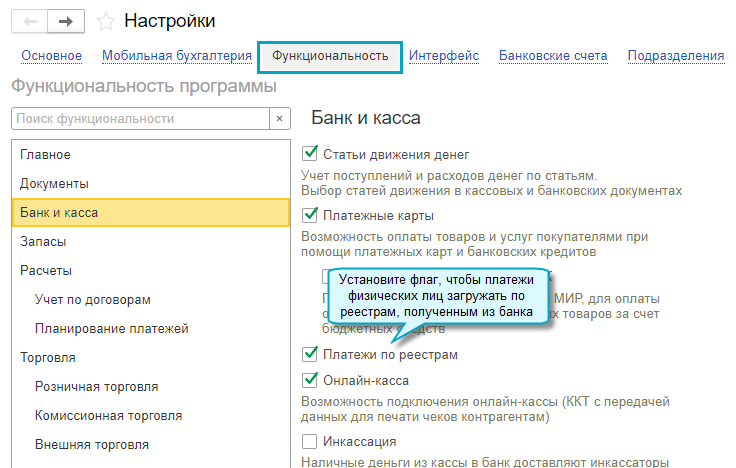736x468 pixels.
Task: Uncheck Платежные карты option
Action: tap(310, 215)
